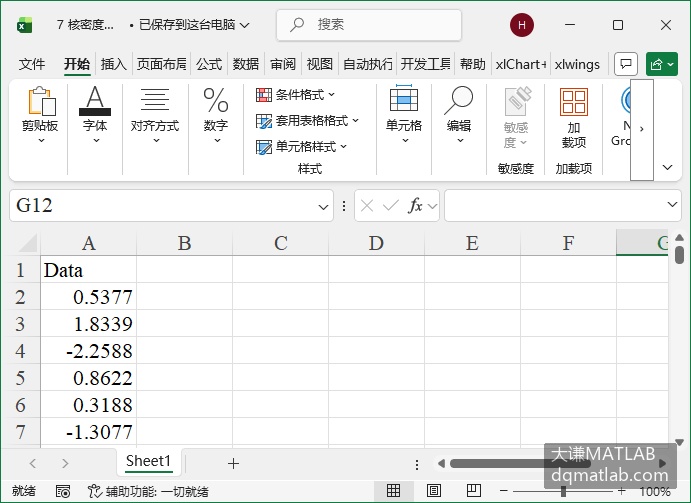This screenshot has height=503, width=691.
Task: Open the Alignment (对齐方式) group
Action: 155,116
